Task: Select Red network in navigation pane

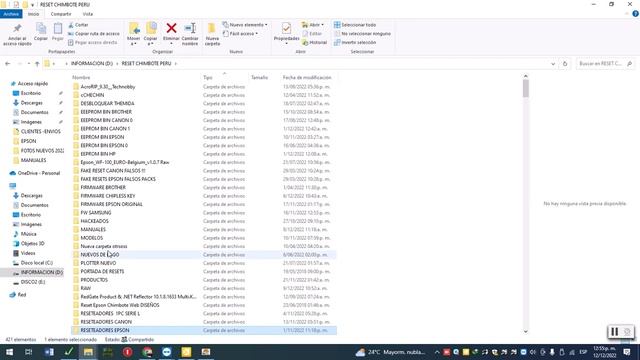Action: [x=22, y=295]
